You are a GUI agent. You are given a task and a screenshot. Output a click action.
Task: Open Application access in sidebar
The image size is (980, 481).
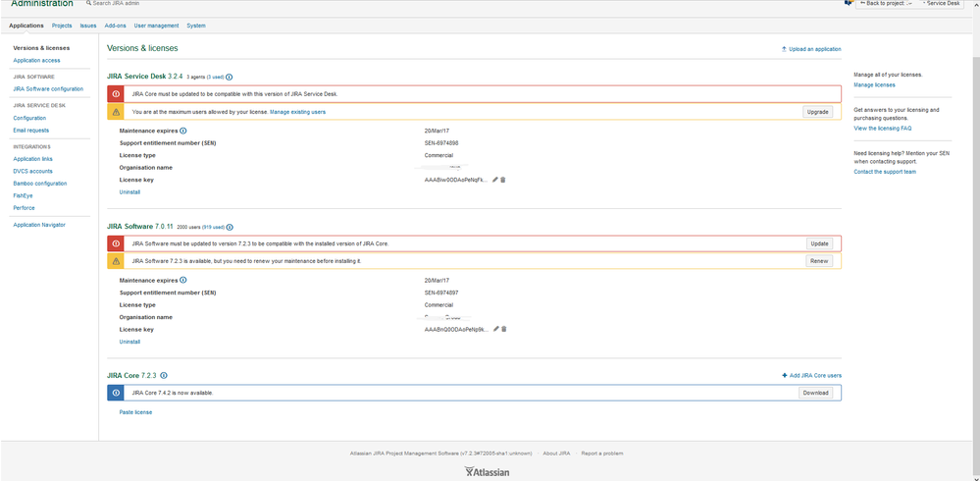37,61
